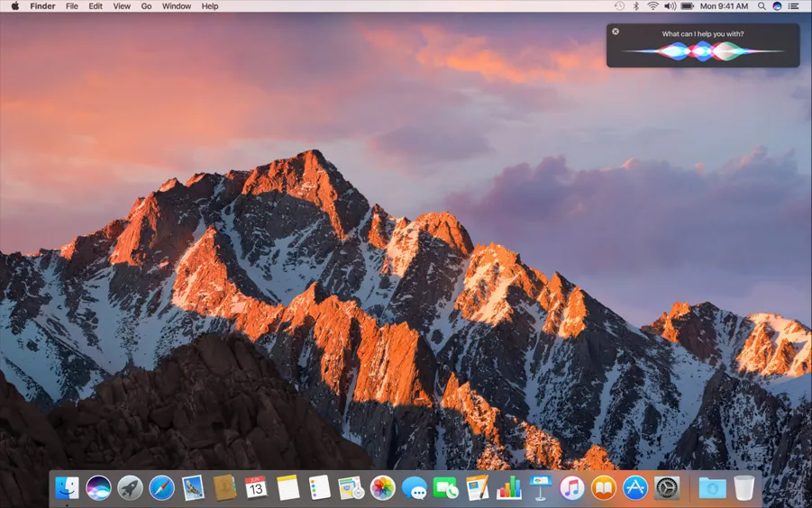Open FaceTime in the Dock

click(x=446, y=488)
